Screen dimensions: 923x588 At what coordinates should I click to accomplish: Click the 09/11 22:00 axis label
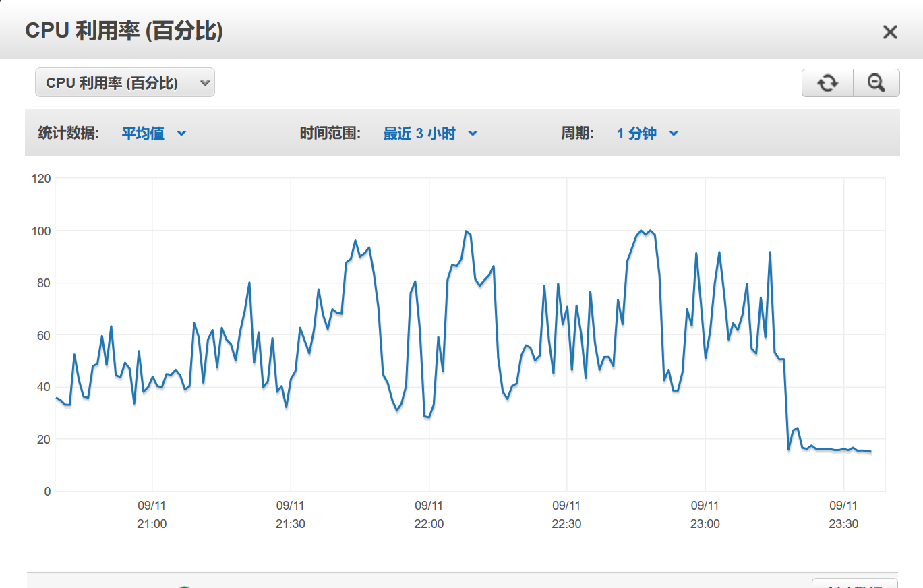[428, 514]
